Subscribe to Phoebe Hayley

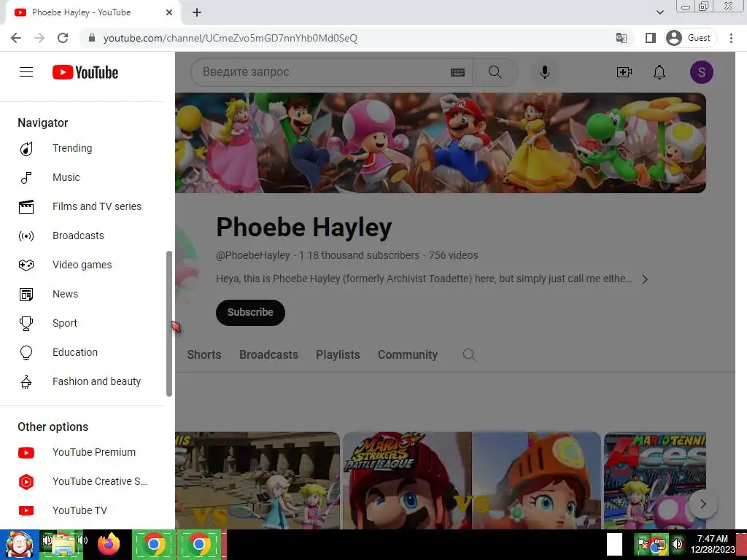click(x=250, y=313)
